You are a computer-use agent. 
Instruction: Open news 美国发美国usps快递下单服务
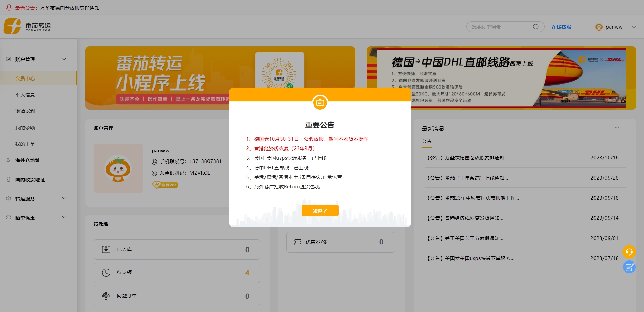pos(525,258)
